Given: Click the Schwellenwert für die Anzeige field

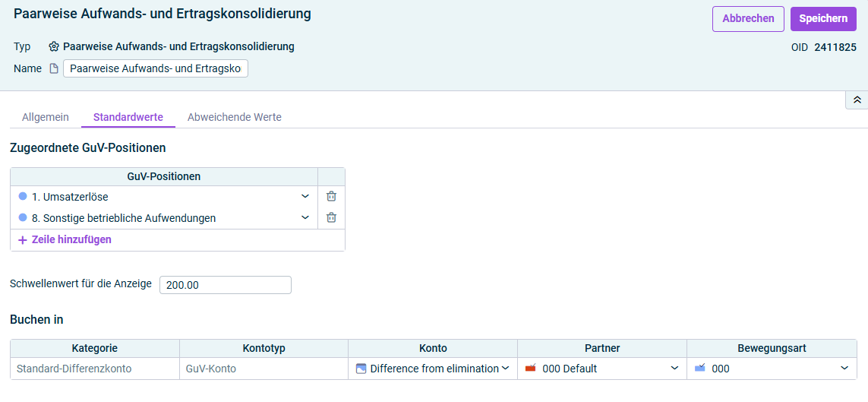Looking at the screenshot, I should click(x=226, y=285).
